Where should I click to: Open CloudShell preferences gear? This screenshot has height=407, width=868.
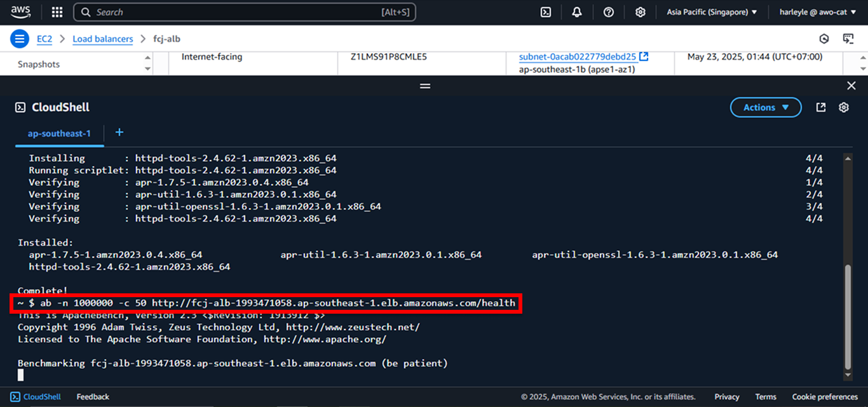(x=844, y=107)
